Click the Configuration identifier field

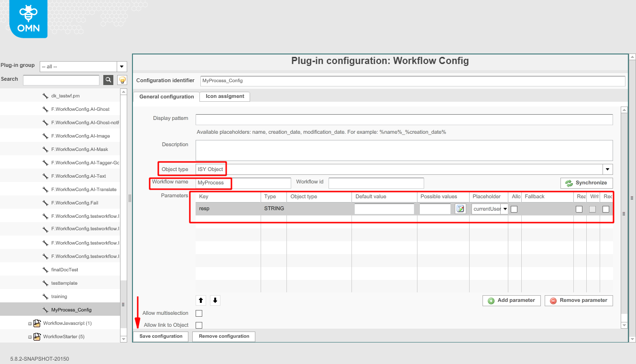pos(413,81)
